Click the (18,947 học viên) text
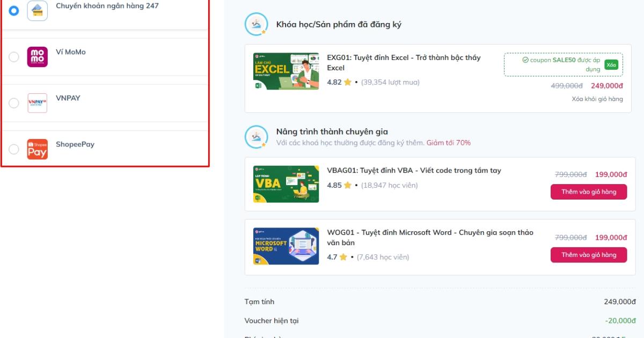 (389, 185)
